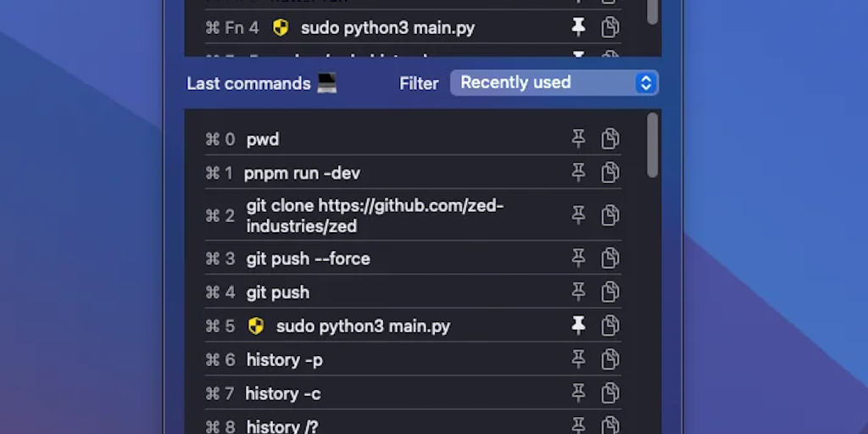Copy the history -p command
The image size is (868, 434).
point(610,359)
